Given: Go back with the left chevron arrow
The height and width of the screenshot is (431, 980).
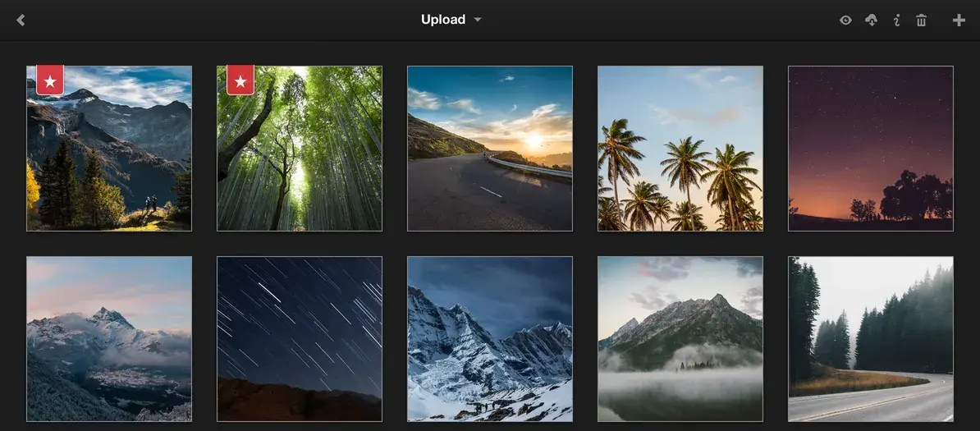Looking at the screenshot, I should tap(21, 20).
